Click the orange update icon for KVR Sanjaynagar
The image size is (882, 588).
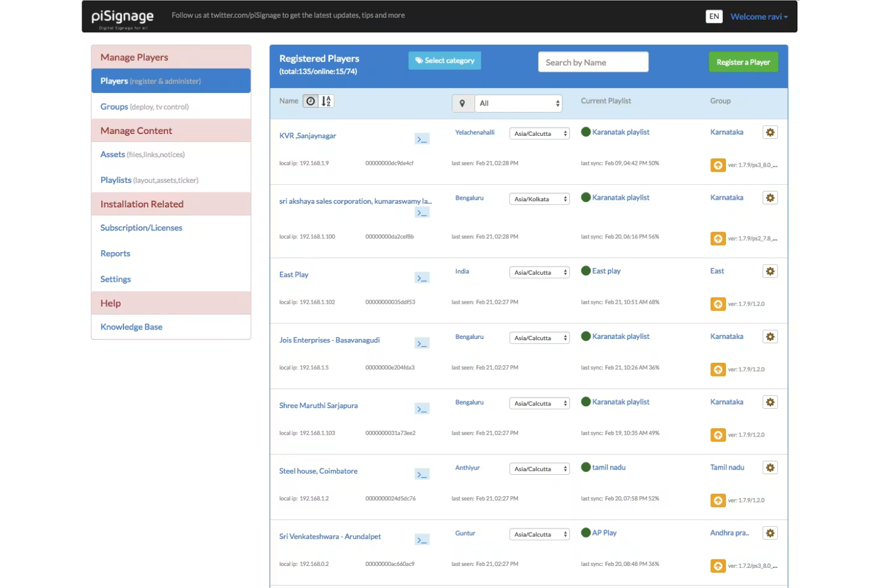(718, 165)
